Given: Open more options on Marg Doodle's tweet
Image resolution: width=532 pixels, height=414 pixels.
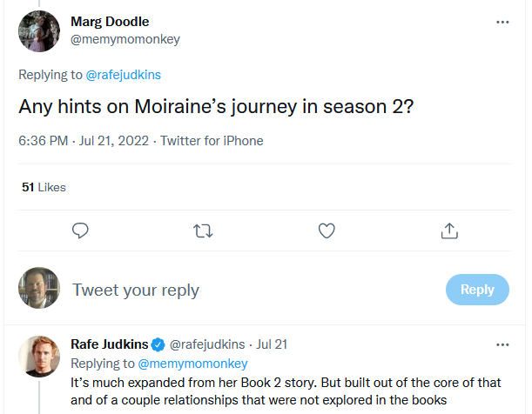Looking at the screenshot, I should [x=502, y=22].
